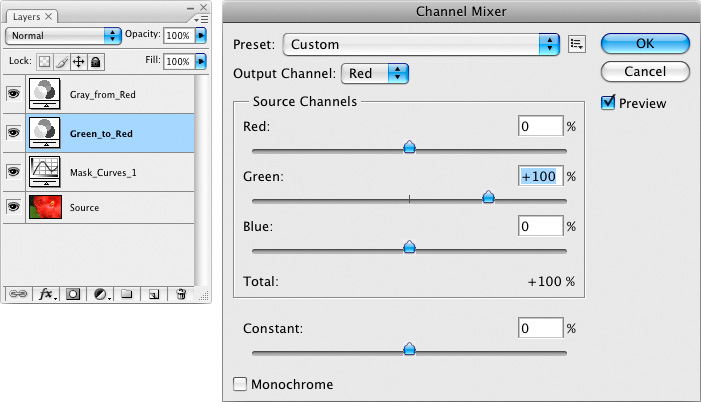Add a layer mask

pos(73,295)
